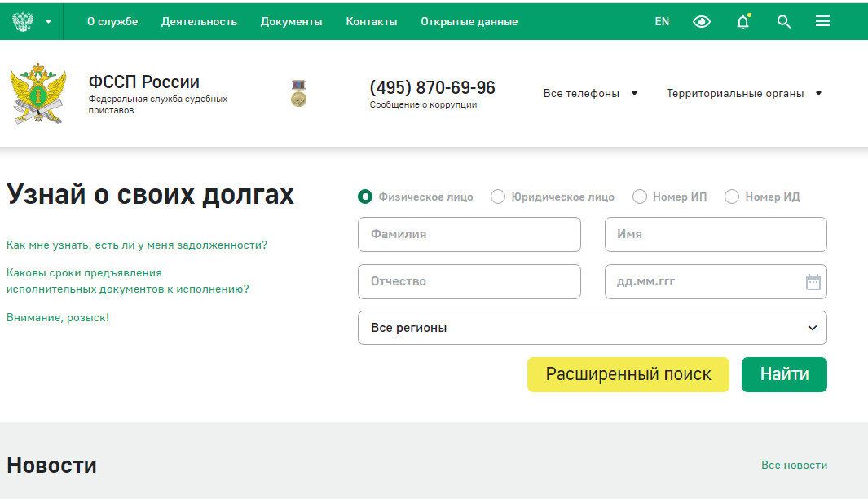The width and height of the screenshot is (868, 499).
Task: Select the 'Юридическое лицо' radio button
Action: click(498, 197)
